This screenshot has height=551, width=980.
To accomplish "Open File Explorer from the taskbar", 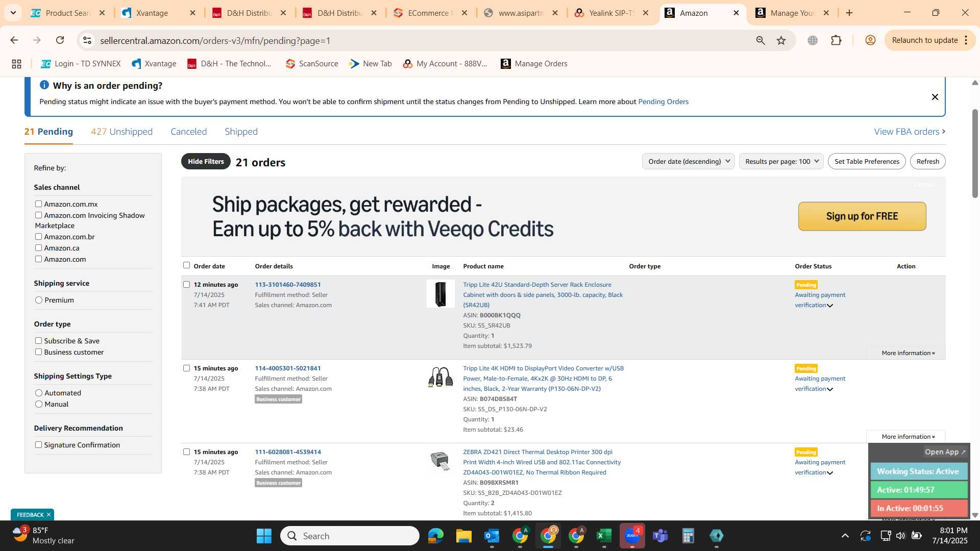I will click(x=463, y=536).
